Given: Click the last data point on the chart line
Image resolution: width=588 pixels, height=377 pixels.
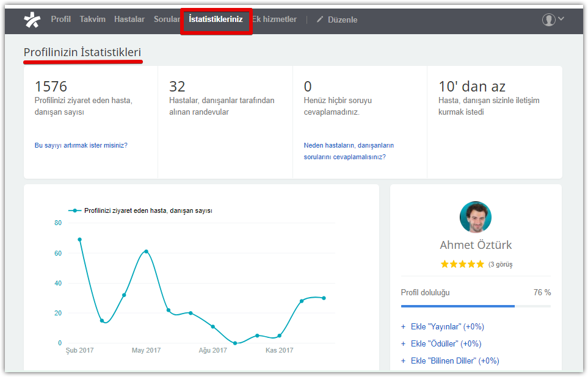Looking at the screenshot, I should (x=324, y=298).
